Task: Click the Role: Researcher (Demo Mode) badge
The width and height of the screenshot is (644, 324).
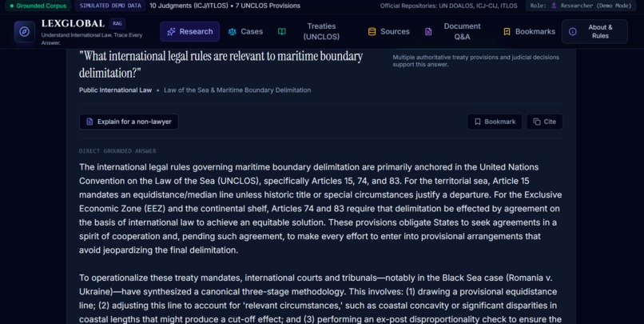Action: coord(581,6)
